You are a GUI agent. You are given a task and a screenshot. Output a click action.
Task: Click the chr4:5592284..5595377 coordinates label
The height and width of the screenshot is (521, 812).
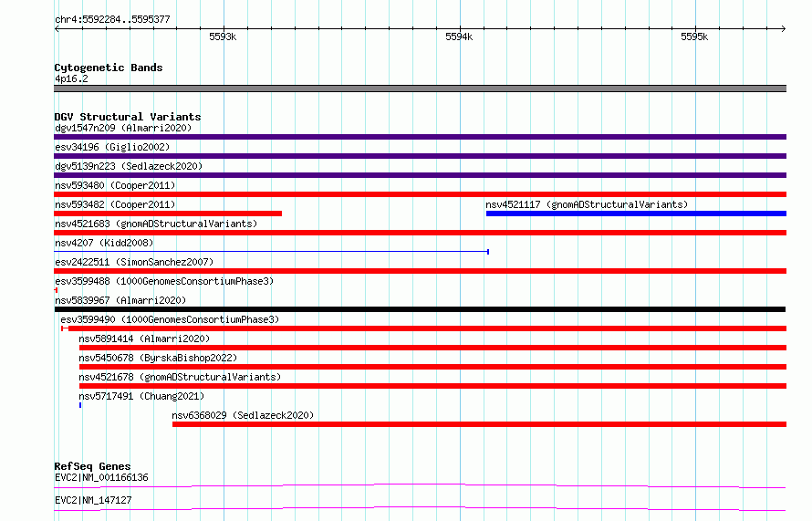112,19
